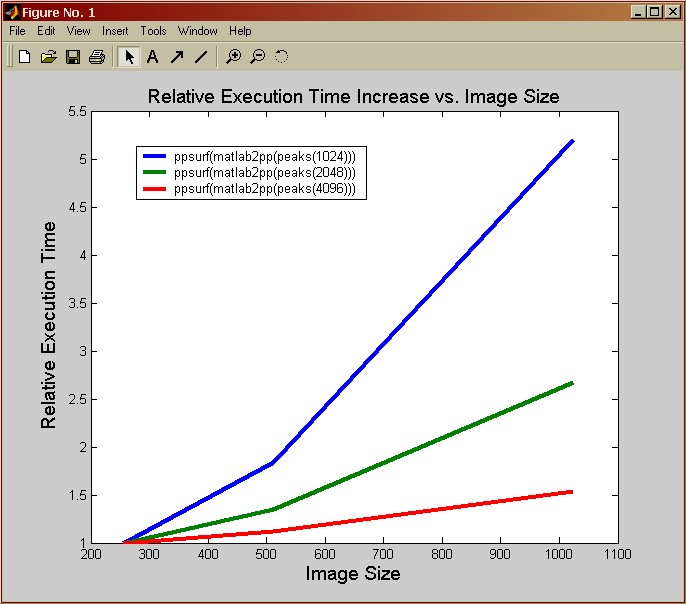Enable the Zoom In magnifier tool
This screenshot has height=604, width=686.
(233, 57)
